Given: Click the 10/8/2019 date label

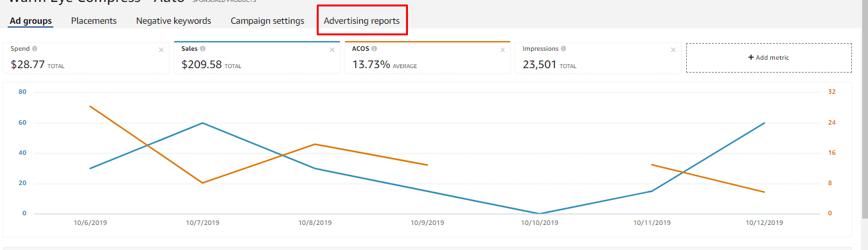Looking at the screenshot, I should 315,223.
